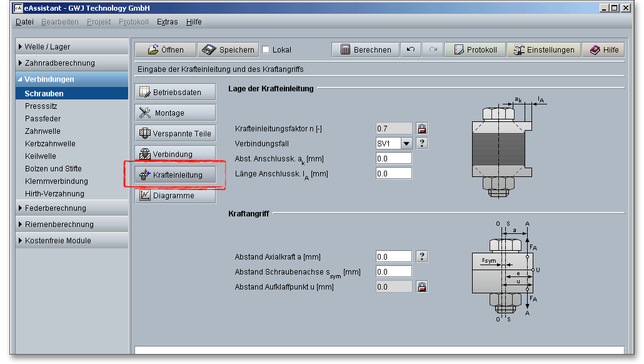Enable the Lokal checkbox
Image resolution: width=644 pixels, height=364 pixels.
(x=266, y=50)
